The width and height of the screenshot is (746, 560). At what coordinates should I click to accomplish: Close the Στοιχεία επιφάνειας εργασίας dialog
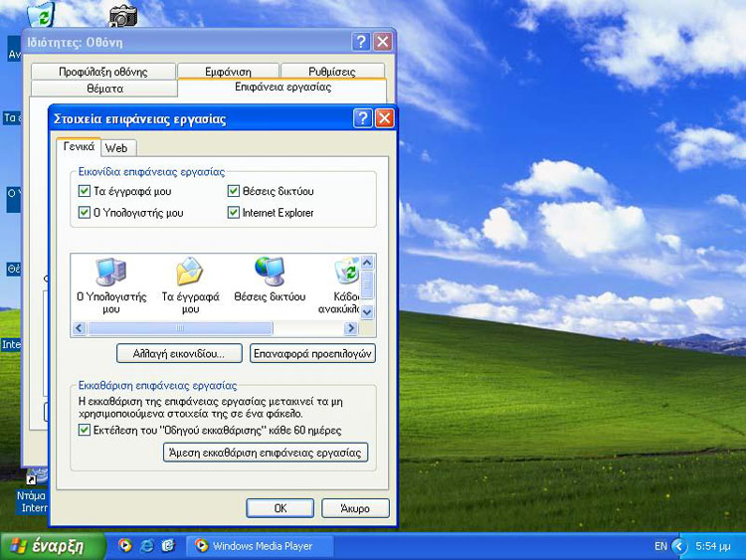pyautogui.click(x=384, y=118)
